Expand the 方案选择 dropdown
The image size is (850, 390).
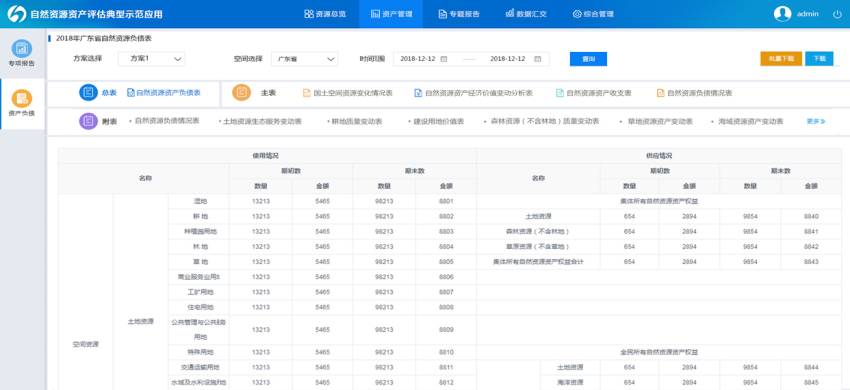coord(152,59)
